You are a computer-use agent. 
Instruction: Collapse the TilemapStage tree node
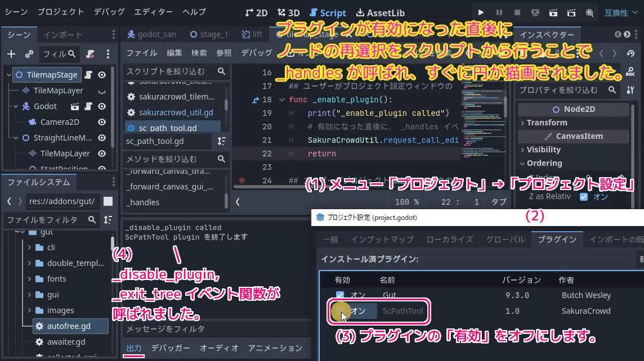pos(8,75)
